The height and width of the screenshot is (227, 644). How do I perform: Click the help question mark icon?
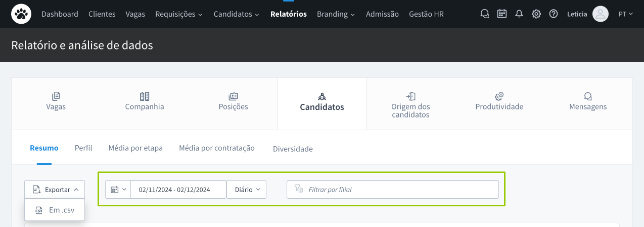click(554, 14)
